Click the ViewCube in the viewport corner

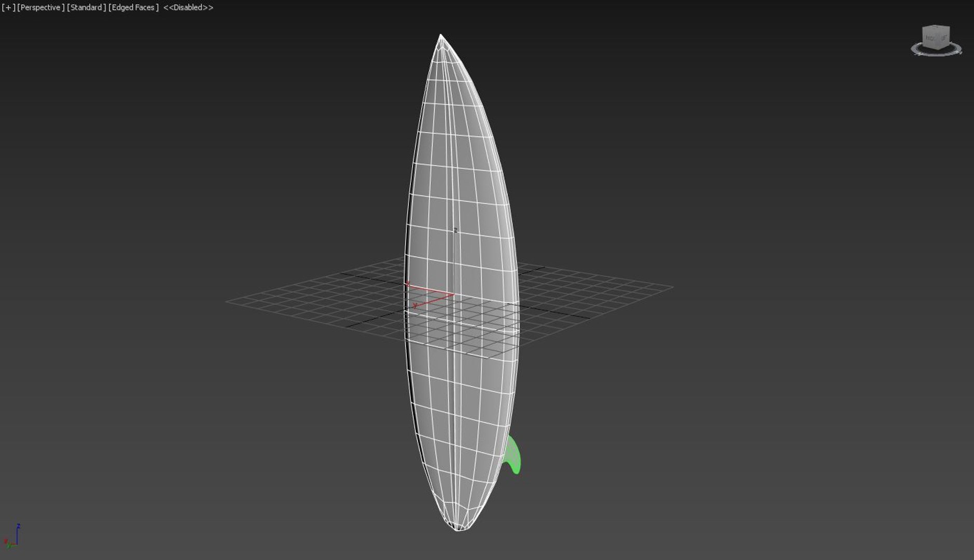tap(936, 37)
